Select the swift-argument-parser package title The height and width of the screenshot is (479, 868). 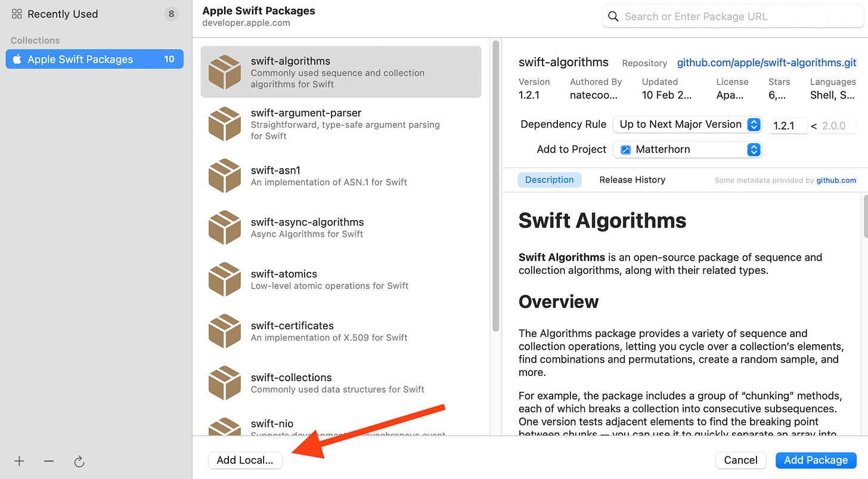click(x=306, y=113)
